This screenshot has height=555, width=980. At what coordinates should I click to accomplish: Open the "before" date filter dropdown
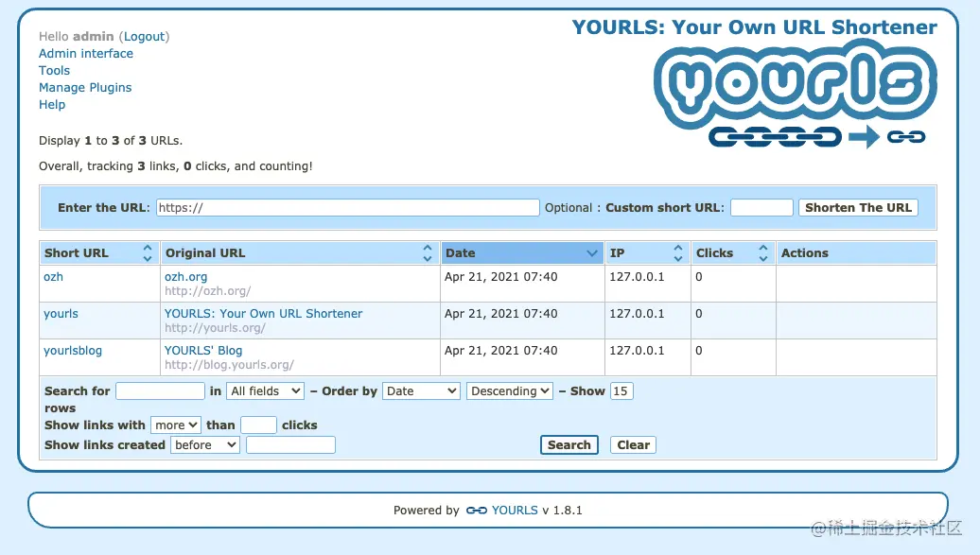(x=204, y=444)
